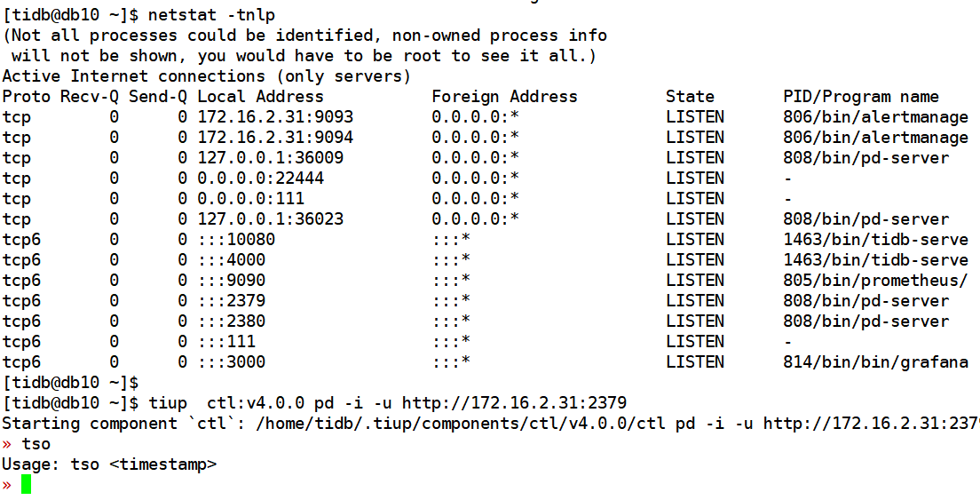The width and height of the screenshot is (980, 500).
Task: Click the PID/Program name column header
Action: [x=861, y=97]
